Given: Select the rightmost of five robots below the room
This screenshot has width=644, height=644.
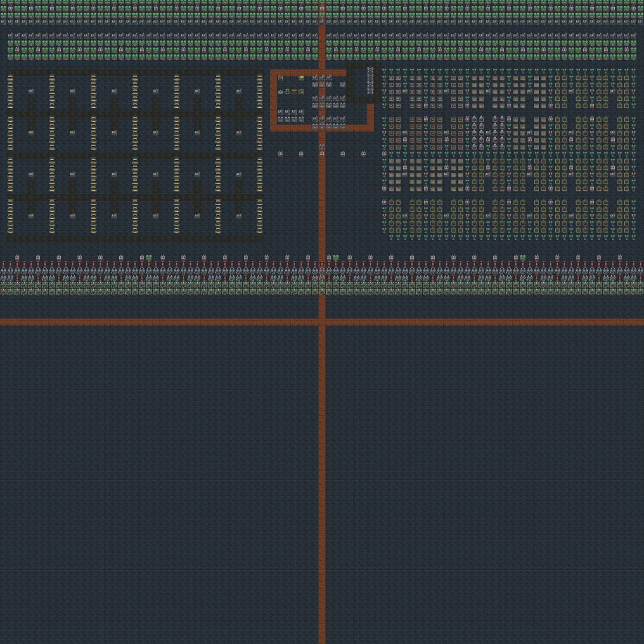Looking at the screenshot, I should pos(364,154).
